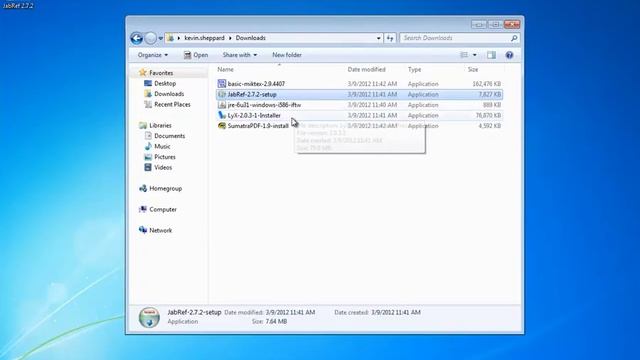The width and height of the screenshot is (640, 360).
Task: Click the 889 KB size cell
Action: [492, 105]
